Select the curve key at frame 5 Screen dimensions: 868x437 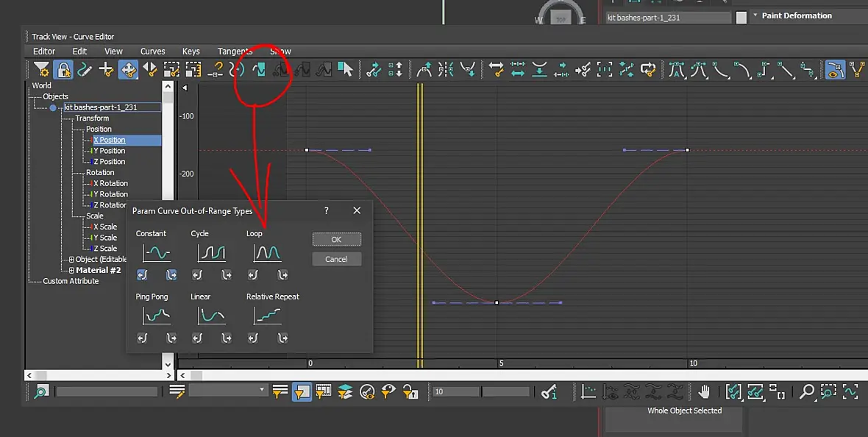click(x=497, y=302)
